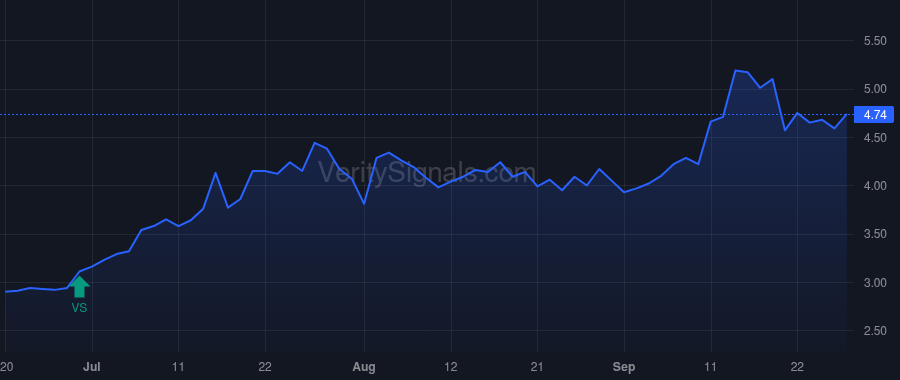This screenshot has width=900, height=380.
Task: Click the 5.50 price axis label
Action: tap(875, 41)
